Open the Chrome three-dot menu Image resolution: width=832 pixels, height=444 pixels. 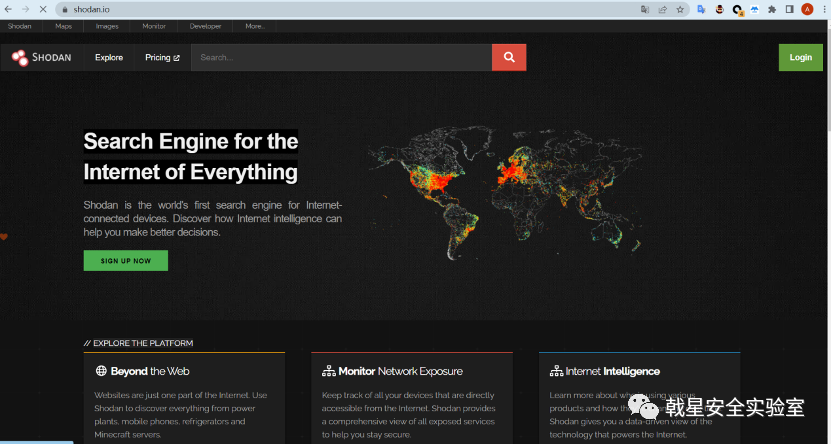pos(824,10)
